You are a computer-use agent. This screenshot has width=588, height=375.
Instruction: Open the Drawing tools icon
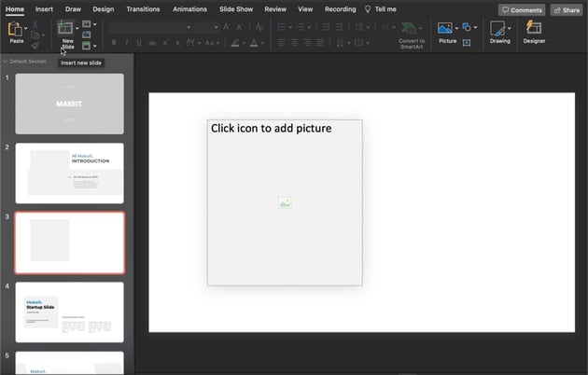pyautogui.click(x=498, y=28)
